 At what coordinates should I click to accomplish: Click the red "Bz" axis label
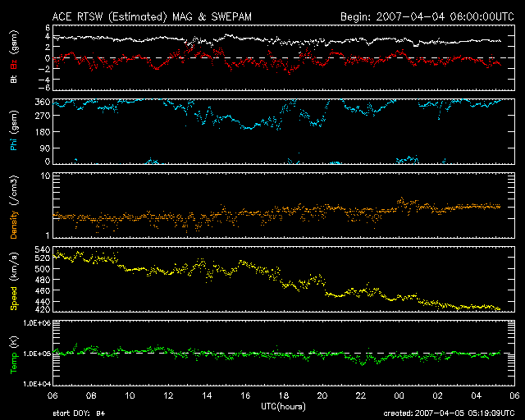click(14, 66)
